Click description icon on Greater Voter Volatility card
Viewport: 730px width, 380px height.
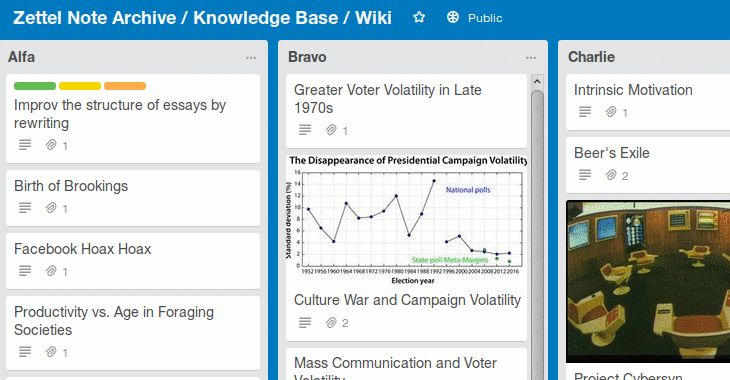point(305,130)
